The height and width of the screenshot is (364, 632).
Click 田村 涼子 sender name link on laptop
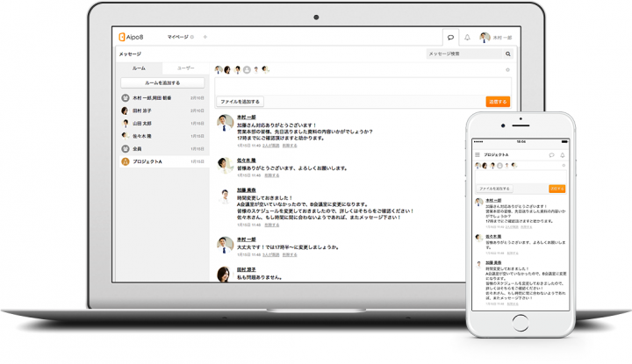[247, 269]
